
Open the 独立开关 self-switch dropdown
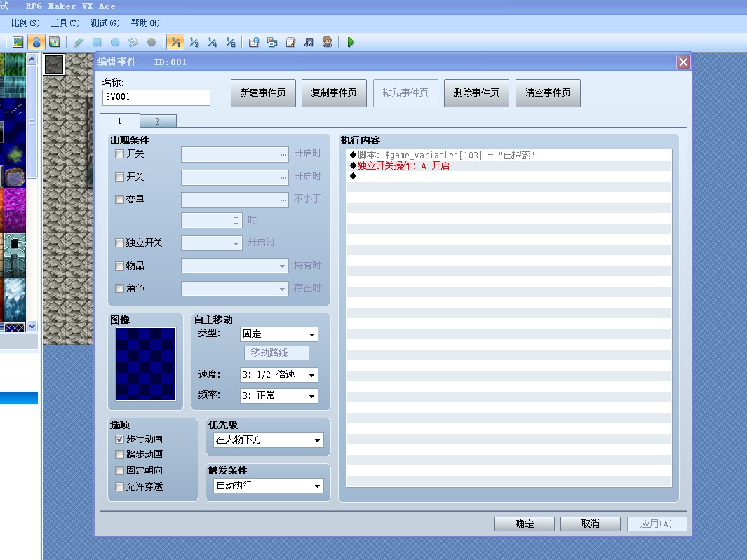(212, 243)
